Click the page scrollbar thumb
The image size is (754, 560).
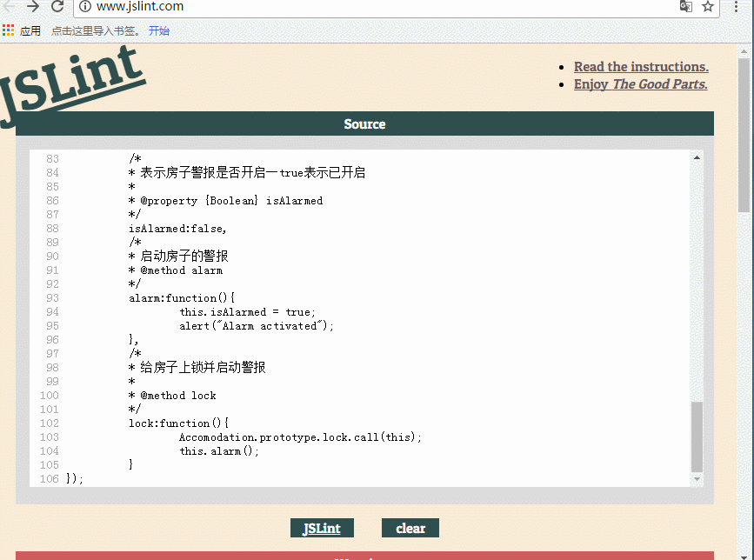[x=744, y=136]
